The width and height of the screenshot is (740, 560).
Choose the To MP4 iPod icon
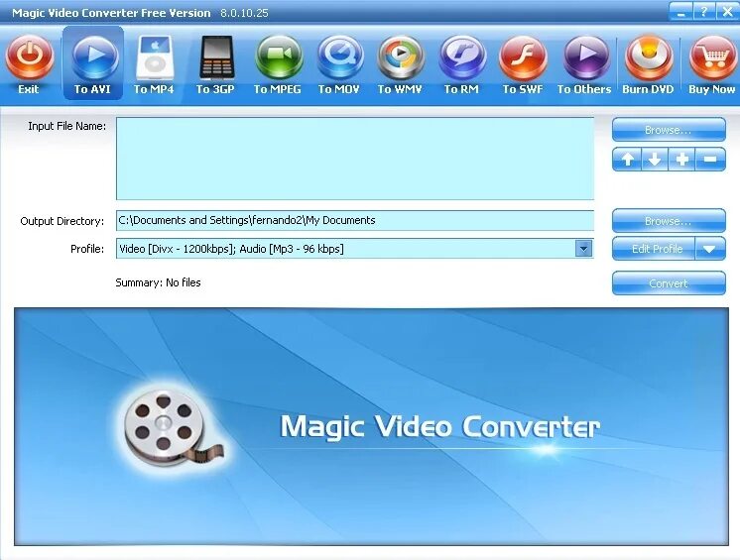(x=155, y=58)
